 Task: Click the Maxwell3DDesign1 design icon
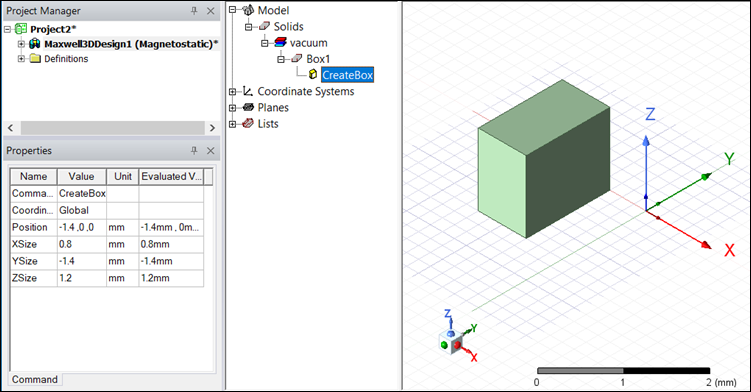tap(34, 44)
